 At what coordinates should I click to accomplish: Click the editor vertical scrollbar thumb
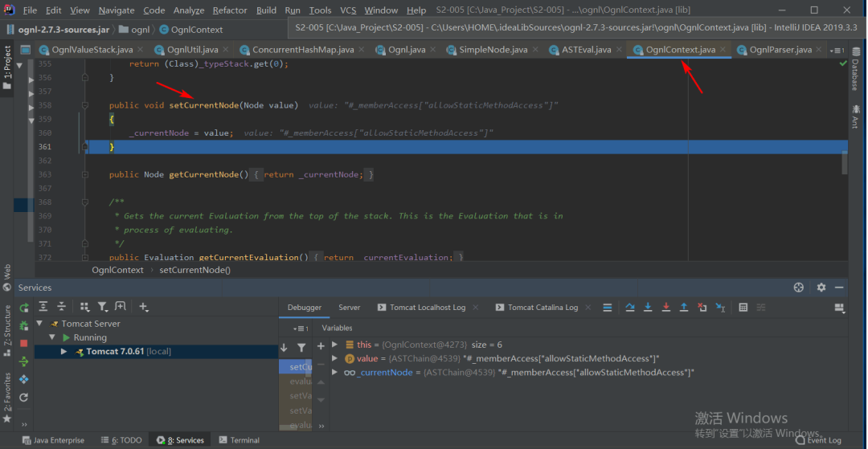[845, 162]
